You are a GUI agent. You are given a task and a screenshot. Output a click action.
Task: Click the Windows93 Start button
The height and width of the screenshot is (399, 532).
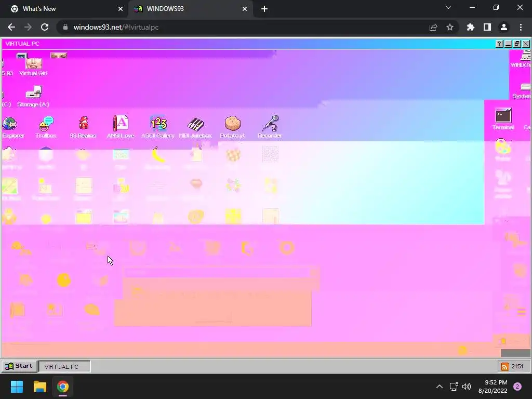(19, 366)
